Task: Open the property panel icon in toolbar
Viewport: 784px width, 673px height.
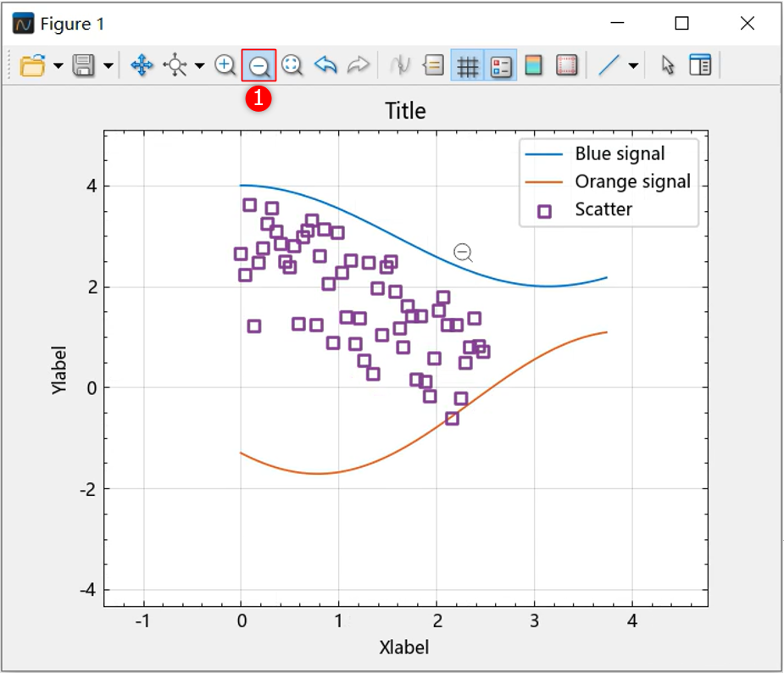Action: 700,65
